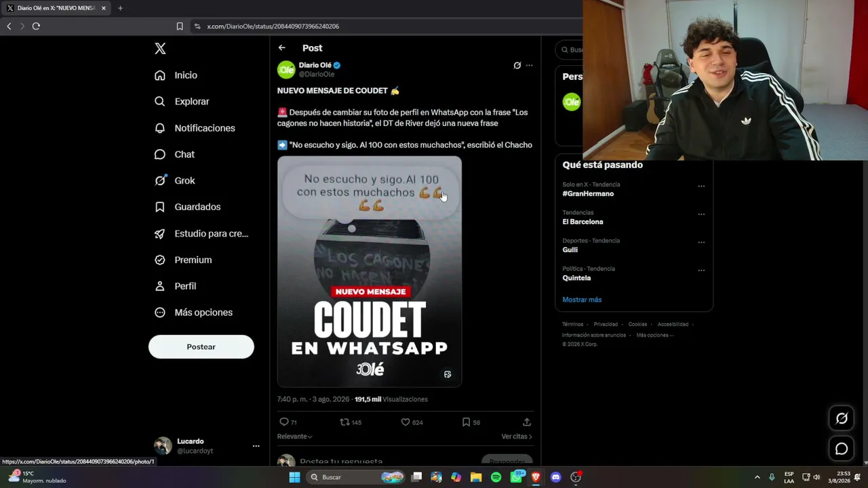The height and width of the screenshot is (488, 868).
Task: Click the Grok icon on the post
Action: [517, 66]
